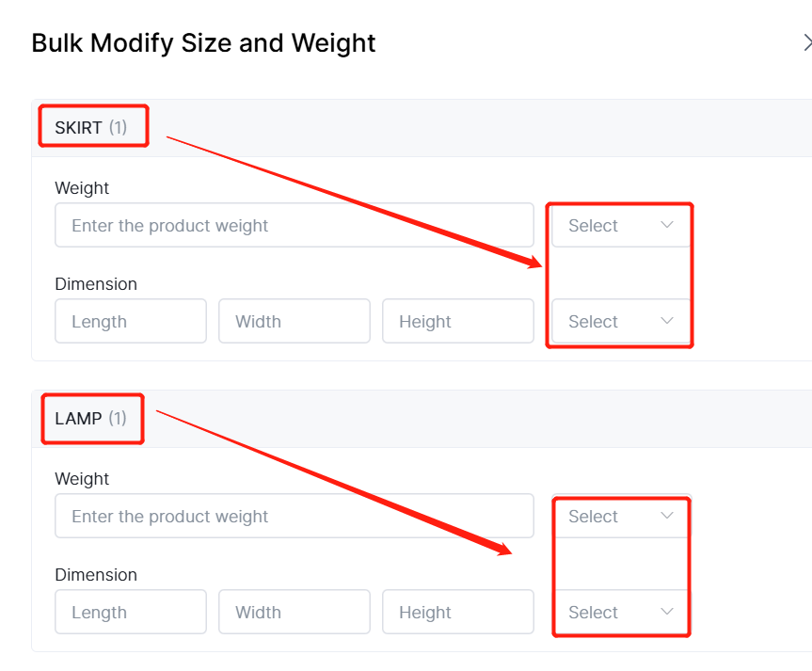Open the LAMP weight unit dropdown

tap(621, 517)
